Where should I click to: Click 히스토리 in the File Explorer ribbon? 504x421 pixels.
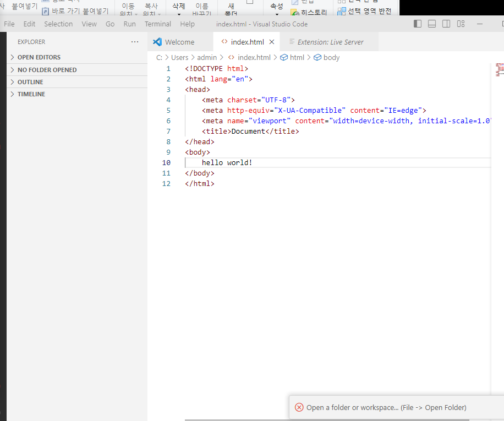coord(309,13)
